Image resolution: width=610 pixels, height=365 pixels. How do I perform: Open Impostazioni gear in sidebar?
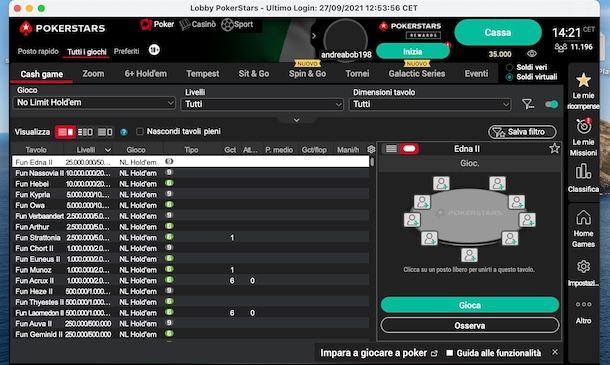[583, 267]
